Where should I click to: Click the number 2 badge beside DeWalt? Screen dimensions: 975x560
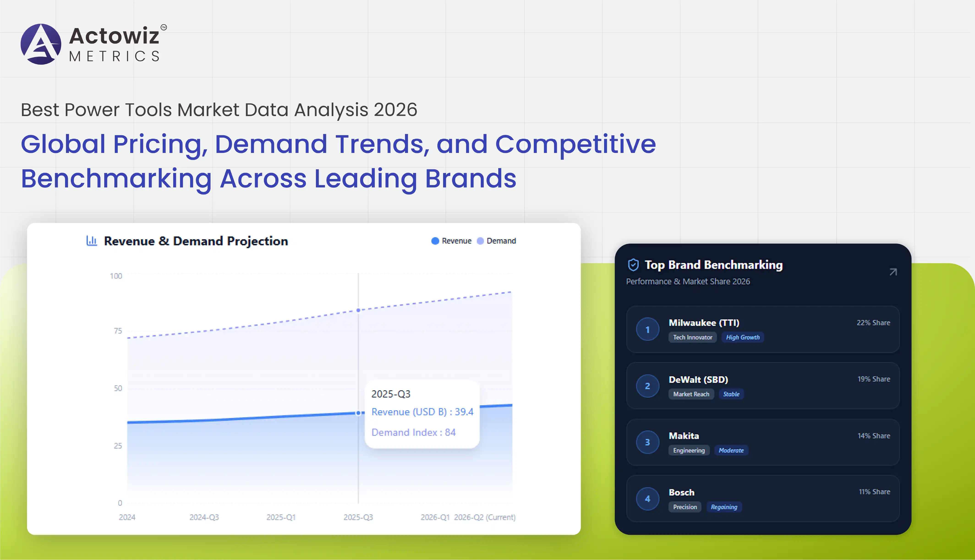(x=648, y=386)
